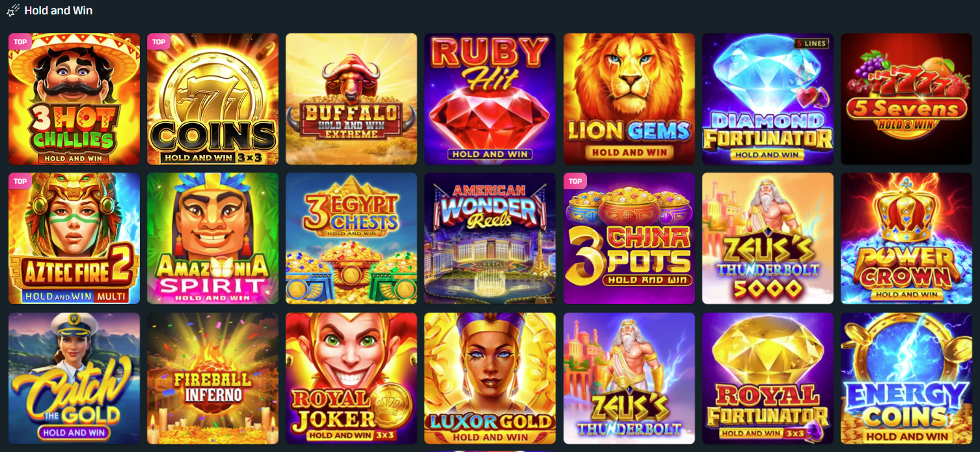Select the Amazonia Spirit tile

coord(213,238)
